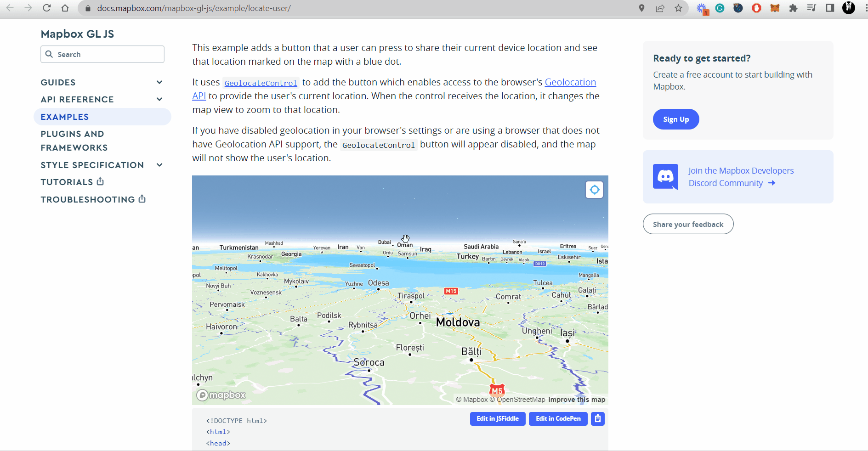Click the Tiraspol label on map
The width and height of the screenshot is (868, 451).
coord(411,296)
